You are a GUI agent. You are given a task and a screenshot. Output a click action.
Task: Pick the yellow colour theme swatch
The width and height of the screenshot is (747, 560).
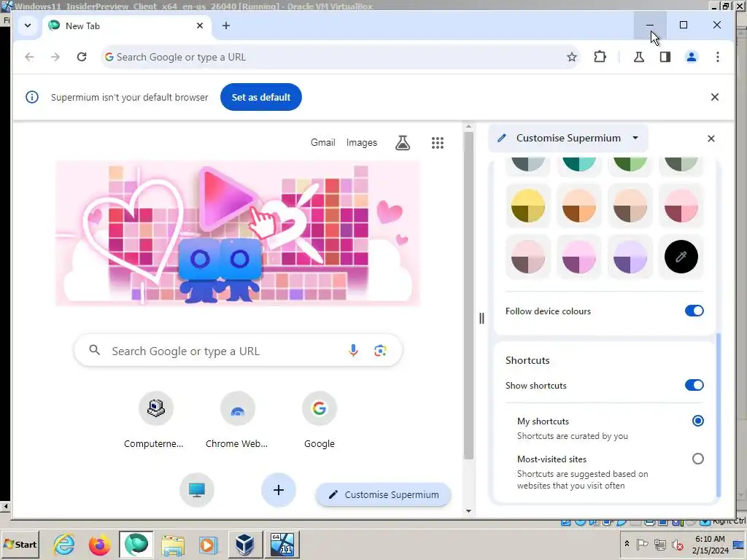528,206
